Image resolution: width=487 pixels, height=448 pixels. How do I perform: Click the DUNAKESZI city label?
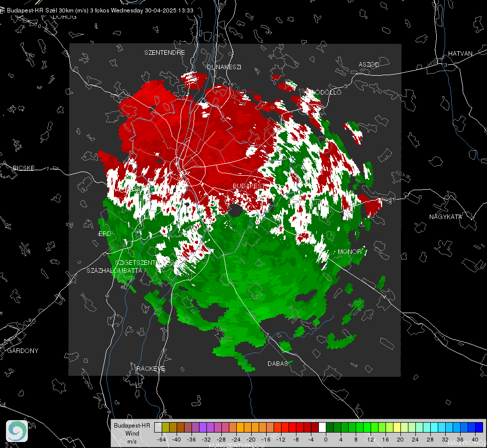224,67
